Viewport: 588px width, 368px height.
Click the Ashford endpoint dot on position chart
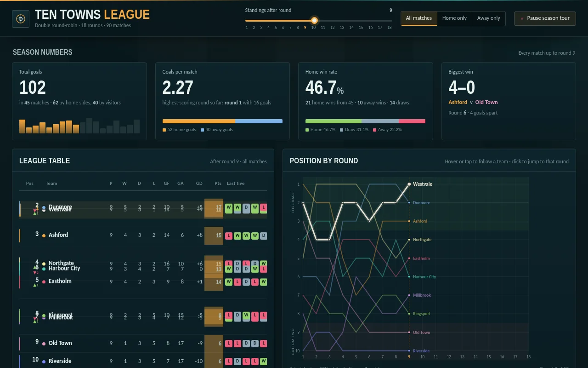coord(409,221)
